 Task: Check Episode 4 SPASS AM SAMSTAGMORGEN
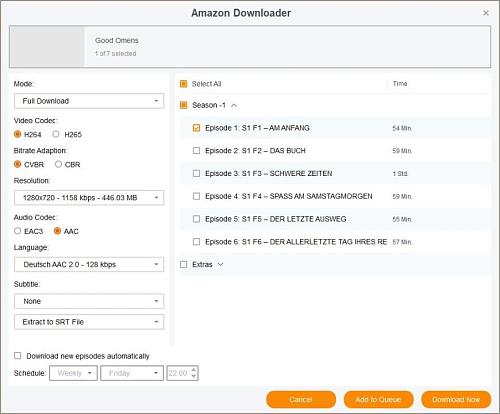coord(196,196)
